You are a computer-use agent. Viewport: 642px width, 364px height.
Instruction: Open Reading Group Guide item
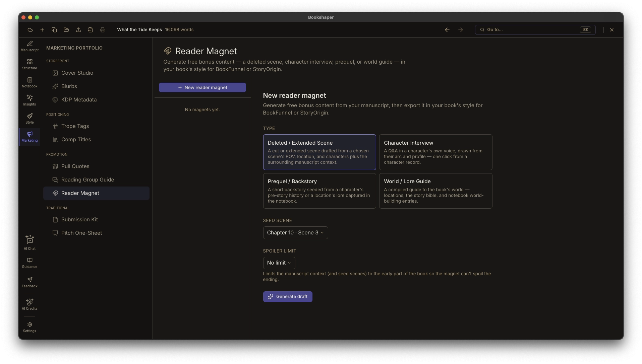(x=96, y=180)
